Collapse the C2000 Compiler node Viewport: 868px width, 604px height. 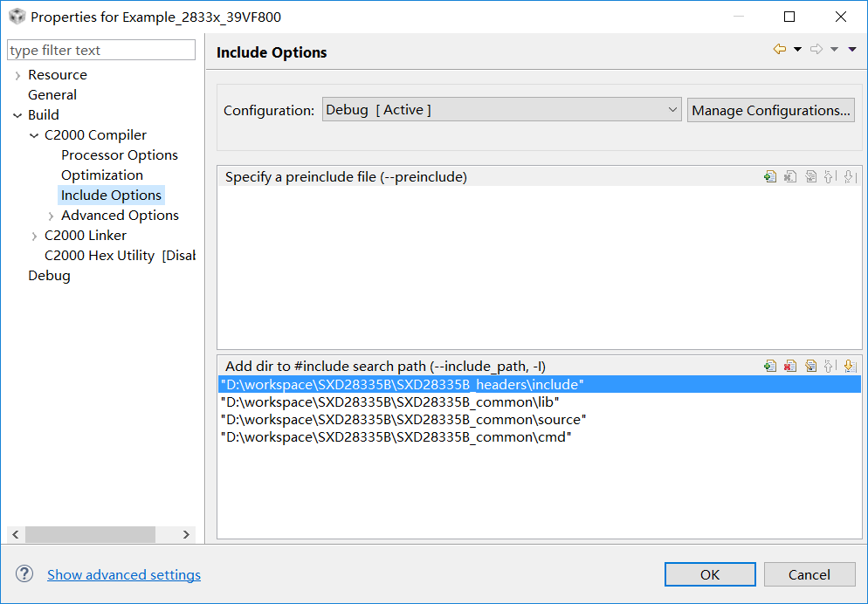34,135
